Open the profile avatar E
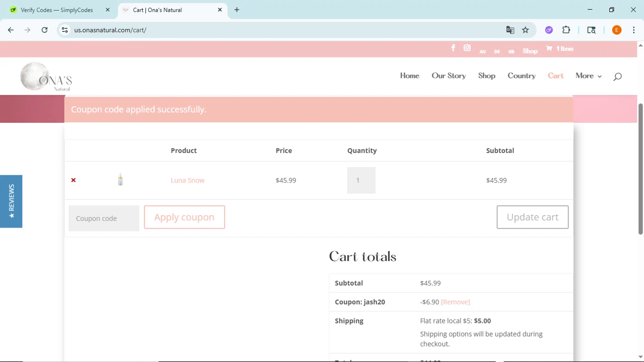The image size is (644, 362). tap(617, 30)
